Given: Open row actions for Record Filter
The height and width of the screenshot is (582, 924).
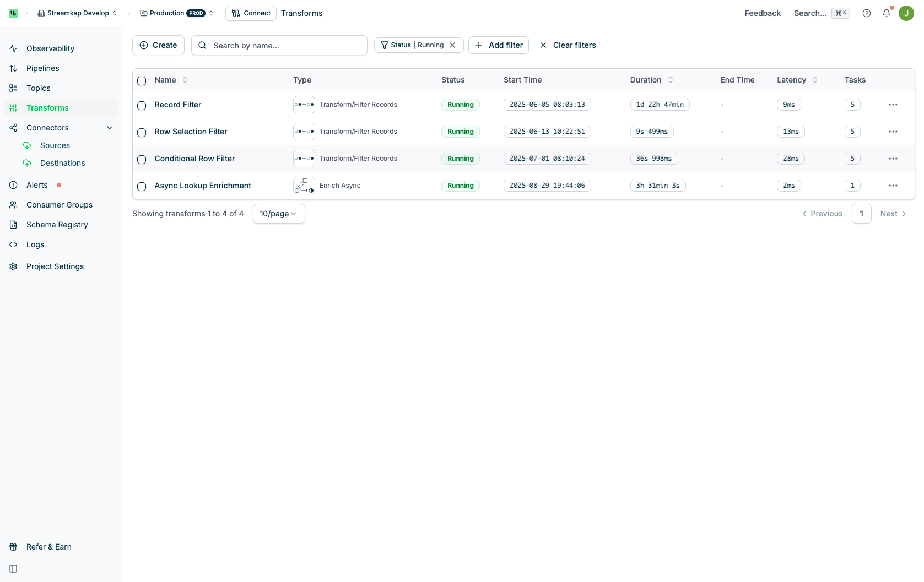Looking at the screenshot, I should [893, 105].
